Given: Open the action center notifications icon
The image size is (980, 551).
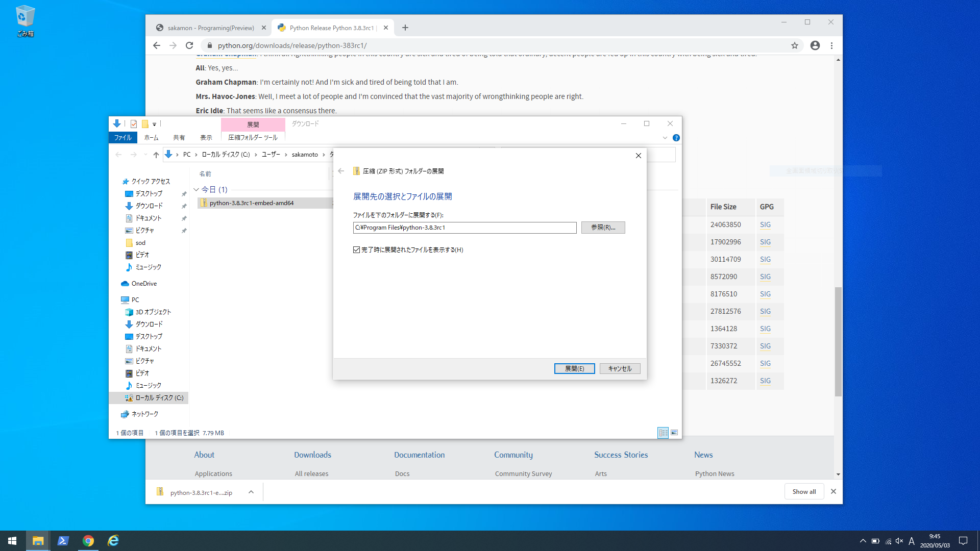Looking at the screenshot, I should click(963, 541).
